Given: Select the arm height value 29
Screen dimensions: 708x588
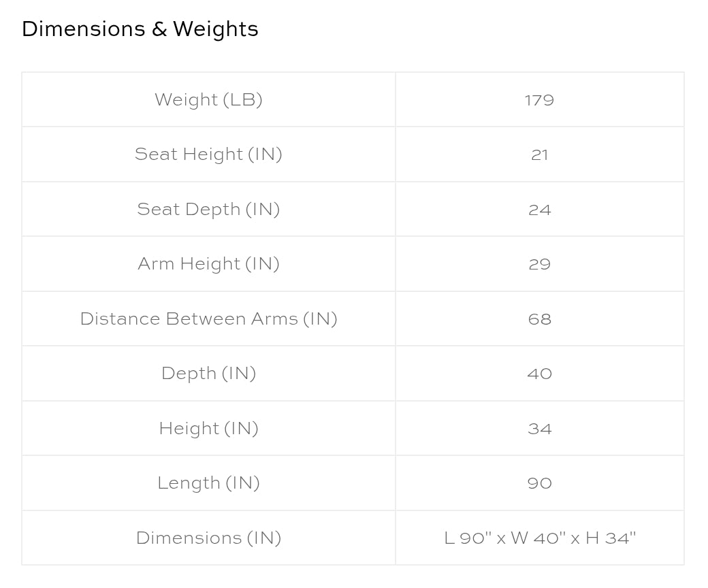Looking at the screenshot, I should (x=539, y=264).
